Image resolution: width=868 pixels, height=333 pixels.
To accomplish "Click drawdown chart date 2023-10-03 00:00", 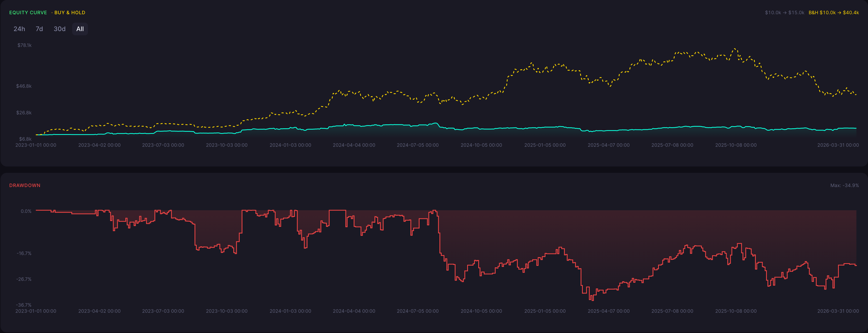I will pos(227,311).
